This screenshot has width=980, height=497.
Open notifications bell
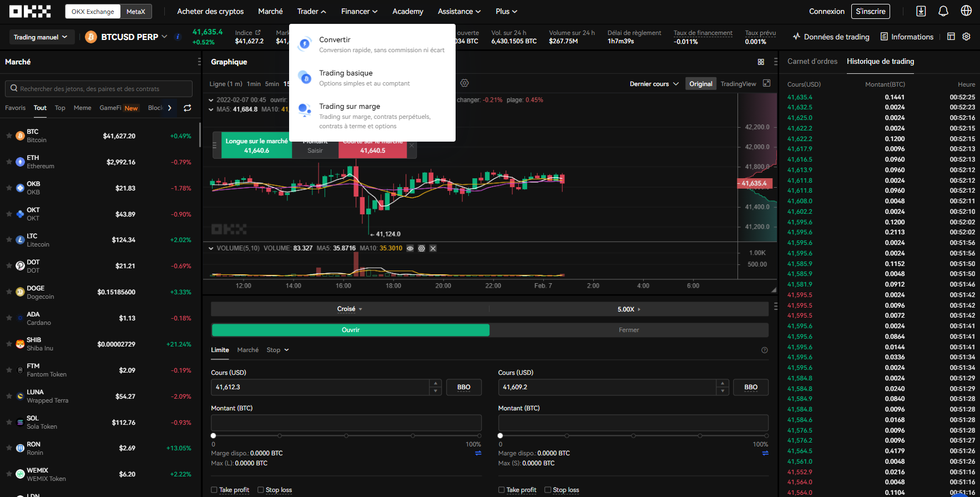(x=943, y=11)
